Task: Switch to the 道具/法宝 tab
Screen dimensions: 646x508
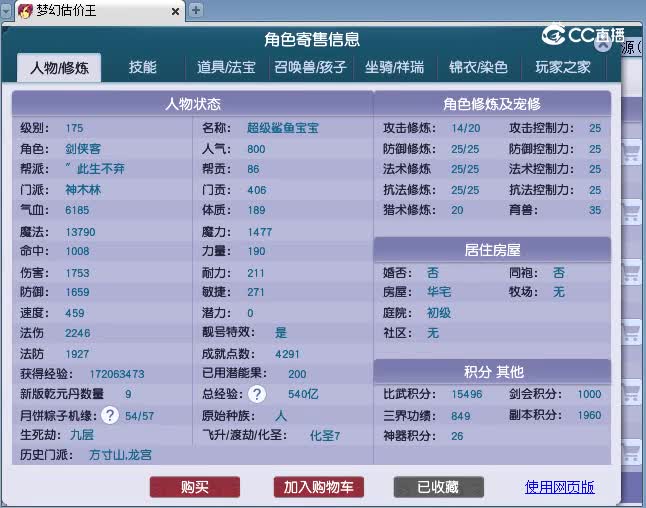Action: click(226, 67)
